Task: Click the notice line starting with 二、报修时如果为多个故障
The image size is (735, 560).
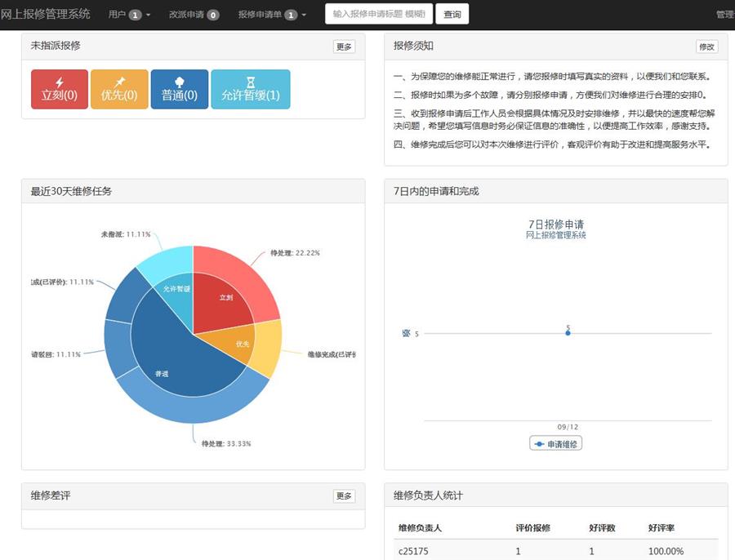Action: click(550, 96)
